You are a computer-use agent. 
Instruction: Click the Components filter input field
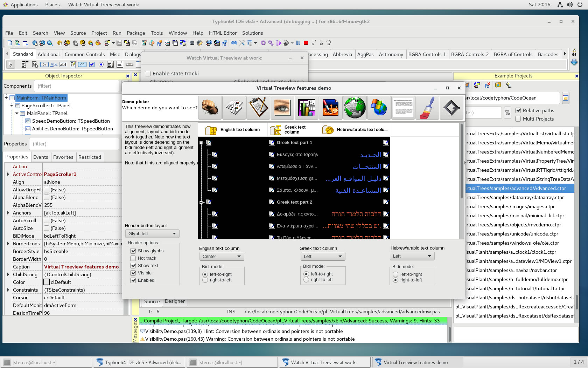point(76,86)
